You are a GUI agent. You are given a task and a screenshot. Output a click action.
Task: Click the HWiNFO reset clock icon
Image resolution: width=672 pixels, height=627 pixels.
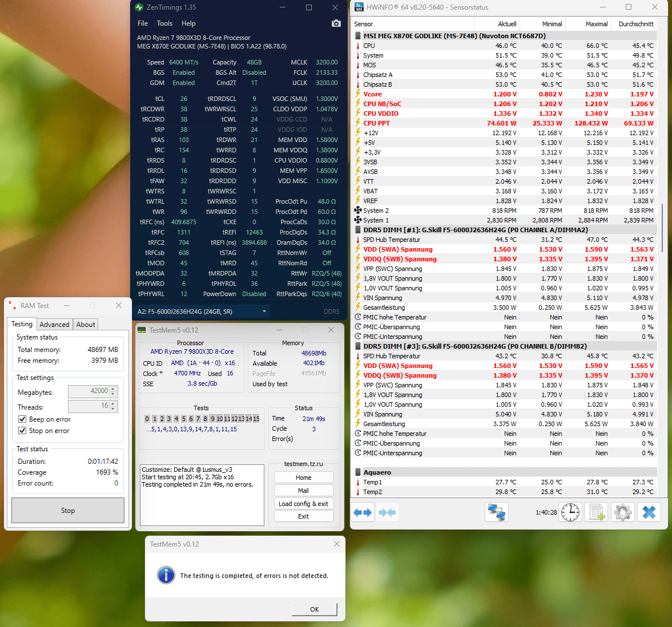coord(570,512)
